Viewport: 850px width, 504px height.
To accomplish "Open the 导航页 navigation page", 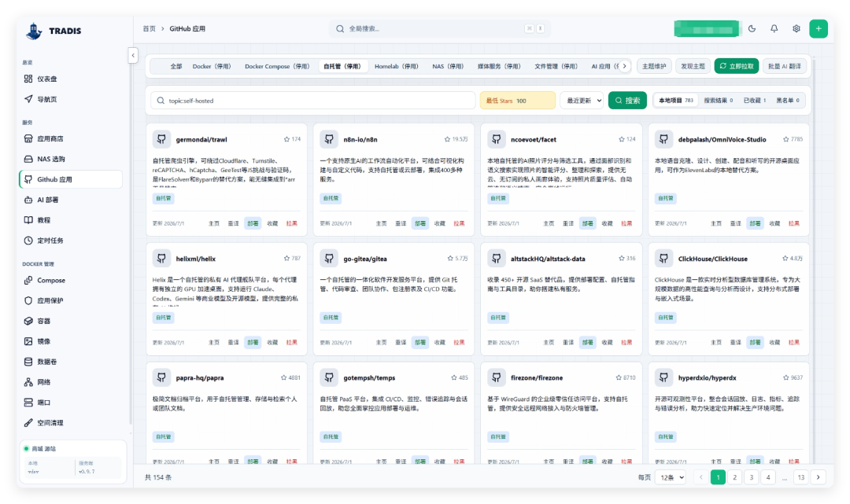I will click(71, 99).
